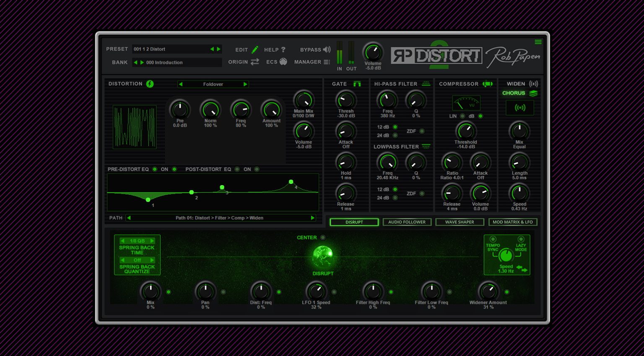Viewport: 644px width, 356px height.
Task: Click the Help question mark icon
Action: [283, 50]
